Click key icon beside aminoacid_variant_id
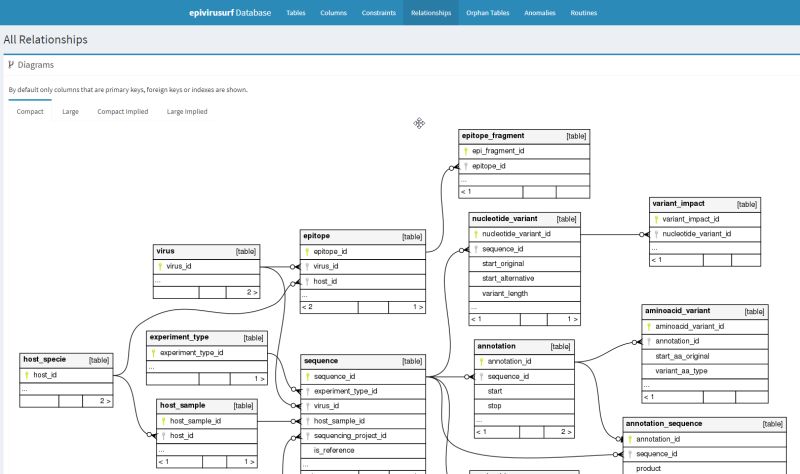 click(649, 327)
